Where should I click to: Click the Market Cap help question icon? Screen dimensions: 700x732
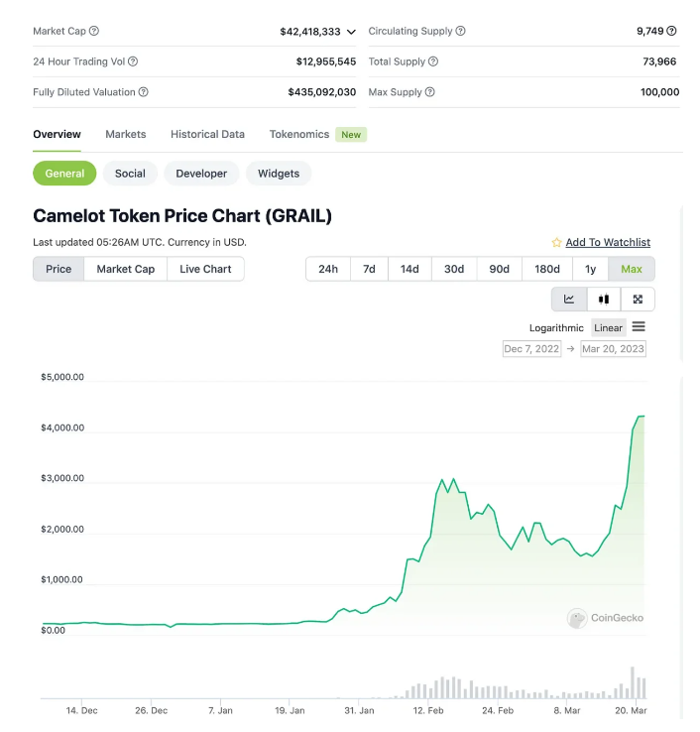tap(94, 31)
